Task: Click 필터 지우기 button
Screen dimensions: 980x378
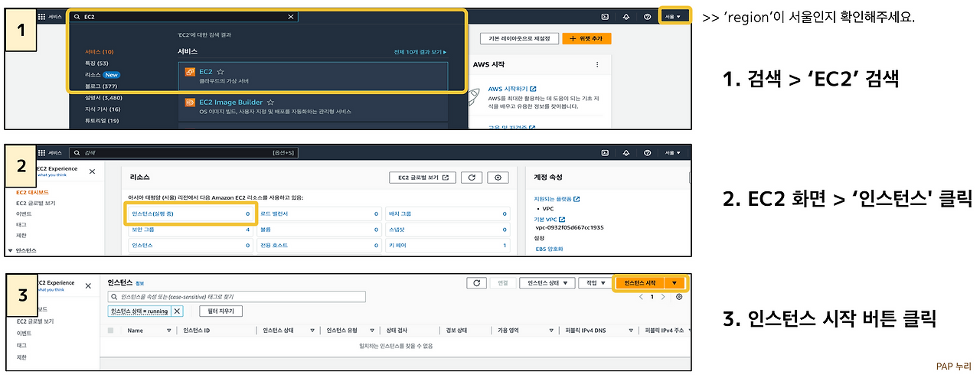Action: tap(221, 311)
